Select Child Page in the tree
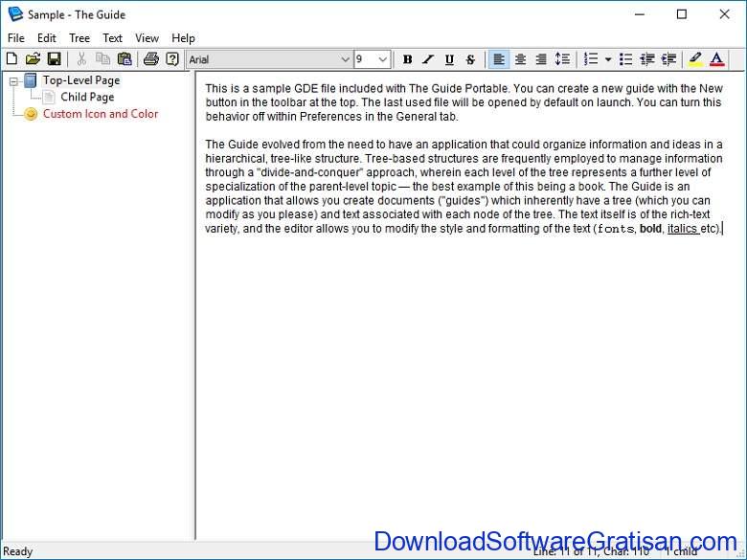This screenshot has width=747, height=560. point(87,97)
